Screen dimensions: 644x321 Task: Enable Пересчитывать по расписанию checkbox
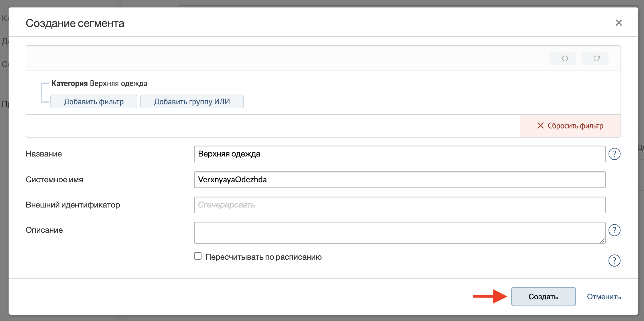click(198, 256)
